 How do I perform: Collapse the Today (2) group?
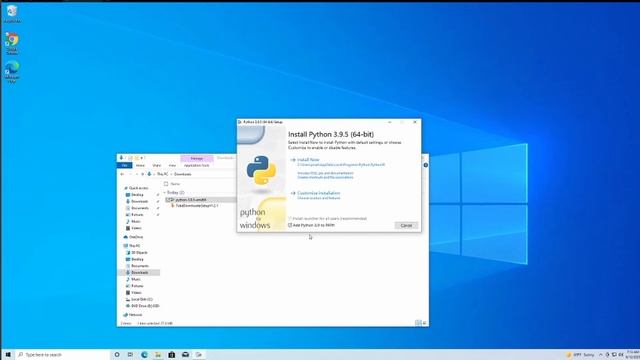(164, 192)
